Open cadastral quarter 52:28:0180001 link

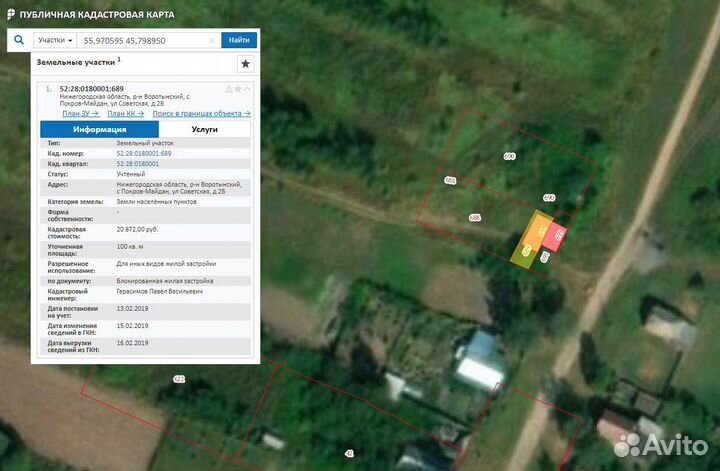click(x=138, y=163)
